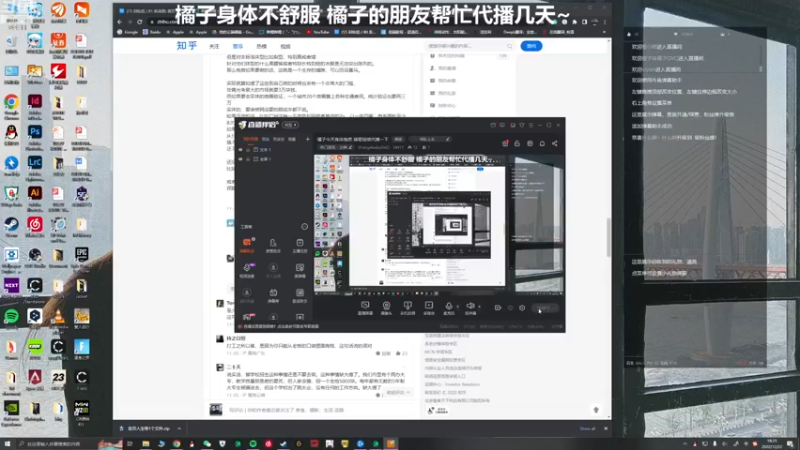Go back in the browser
The image size is (800, 450).
coord(119,22)
